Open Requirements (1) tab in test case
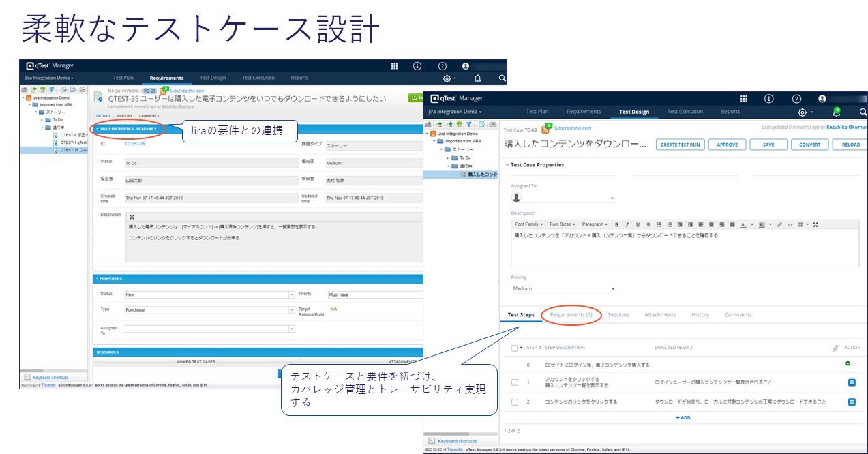868x454 pixels. [x=571, y=315]
